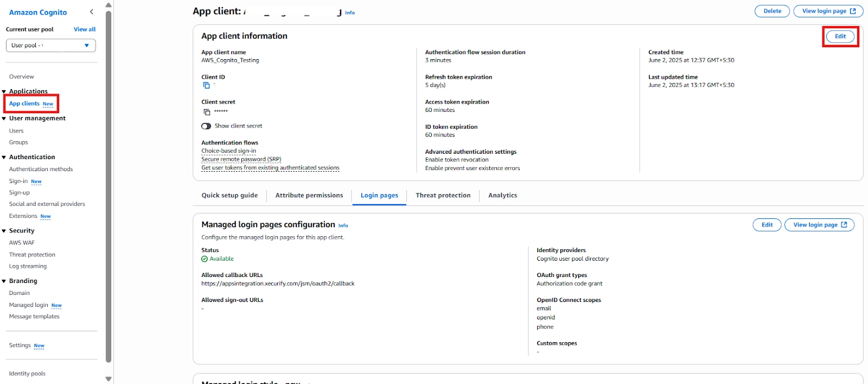Switch to Attribute permissions tab
The height and width of the screenshot is (384, 868).
(309, 196)
